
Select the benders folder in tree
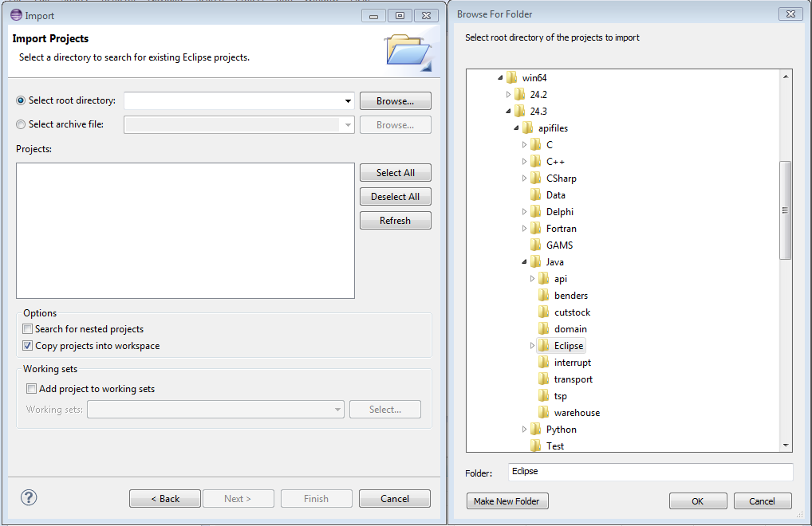[x=570, y=296]
